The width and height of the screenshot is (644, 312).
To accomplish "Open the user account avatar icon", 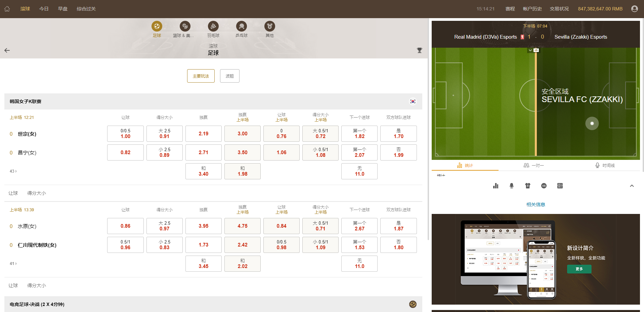I will [634, 9].
